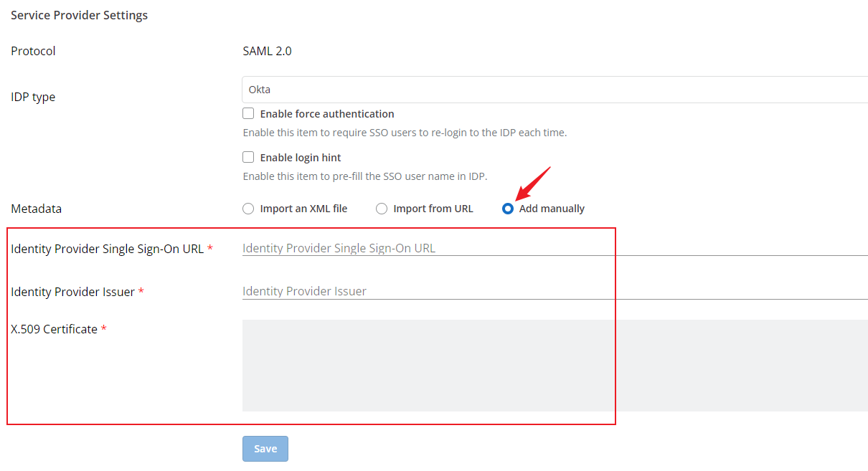The height and width of the screenshot is (471, 868).
Task: Click into the Identity Provider Issuer input
Action: coord(555,291)
